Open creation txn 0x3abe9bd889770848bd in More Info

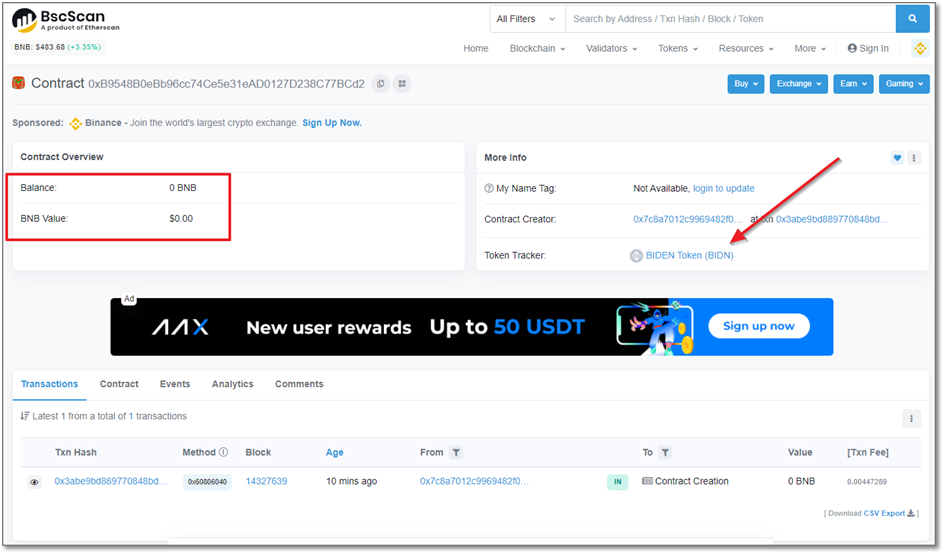(x=832, y=219)
